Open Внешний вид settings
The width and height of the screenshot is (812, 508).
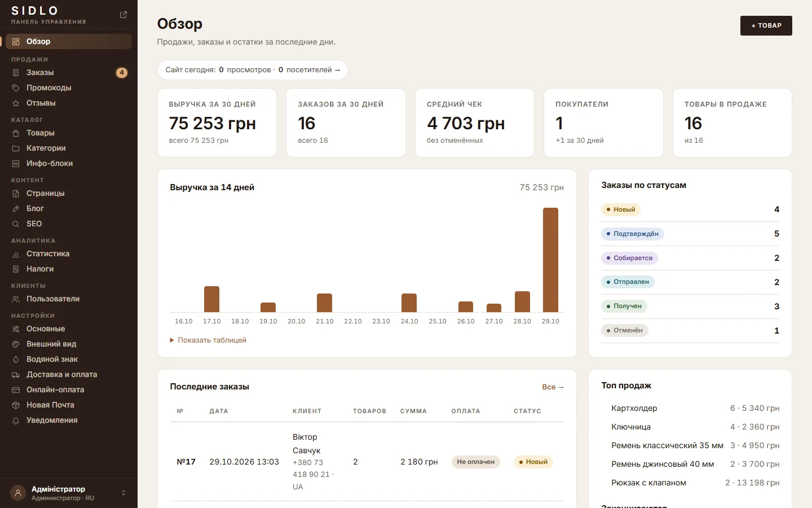tap(68, 344)
